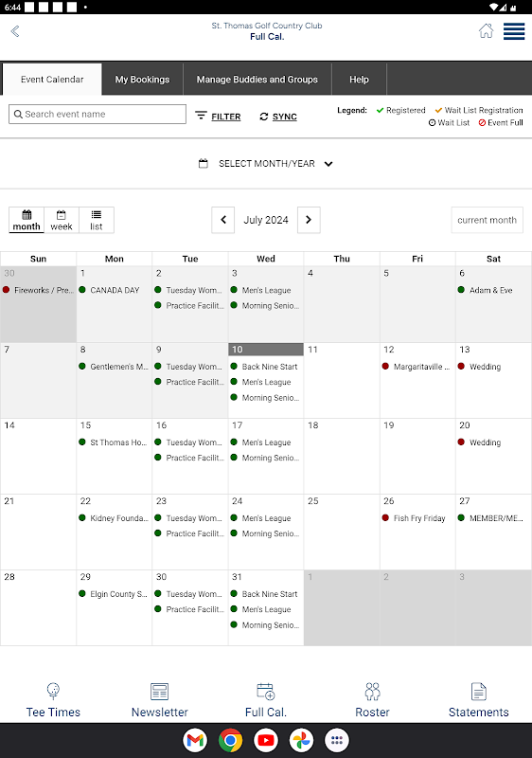Open Full Cal. from bottom bar

point(265,700)
